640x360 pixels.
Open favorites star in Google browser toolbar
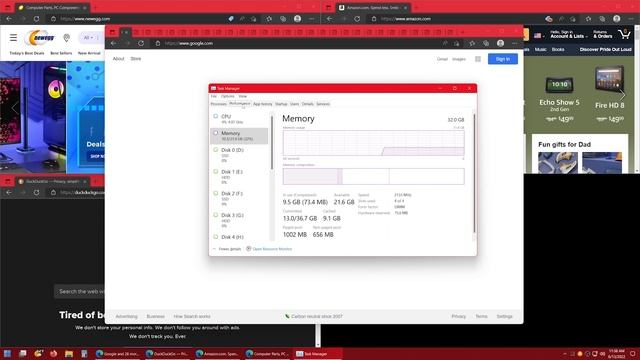472,43
